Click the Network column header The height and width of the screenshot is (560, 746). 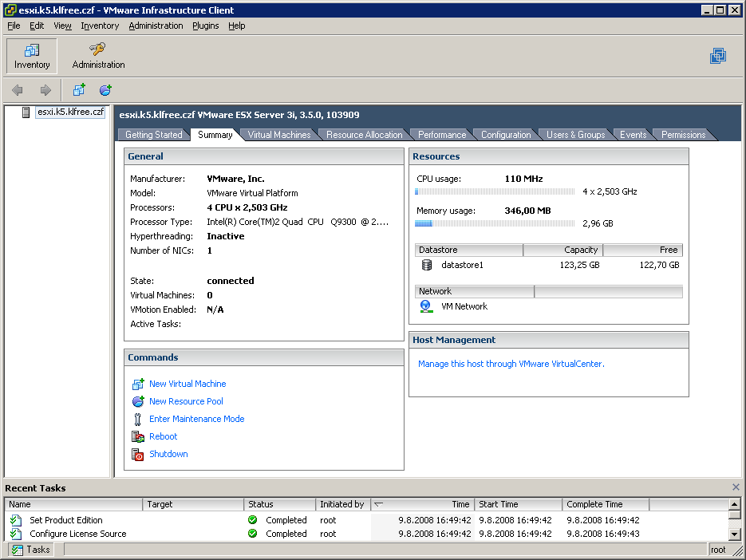point(475,291)
